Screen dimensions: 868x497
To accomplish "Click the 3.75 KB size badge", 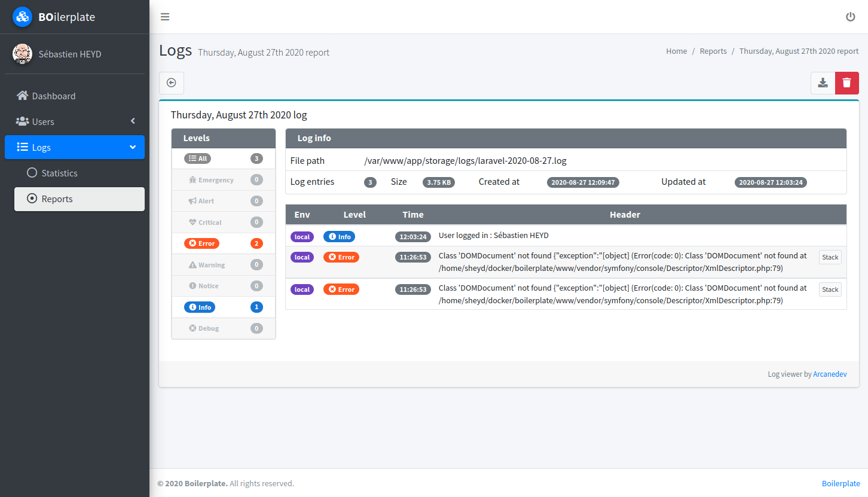I will tap(439, 182).
